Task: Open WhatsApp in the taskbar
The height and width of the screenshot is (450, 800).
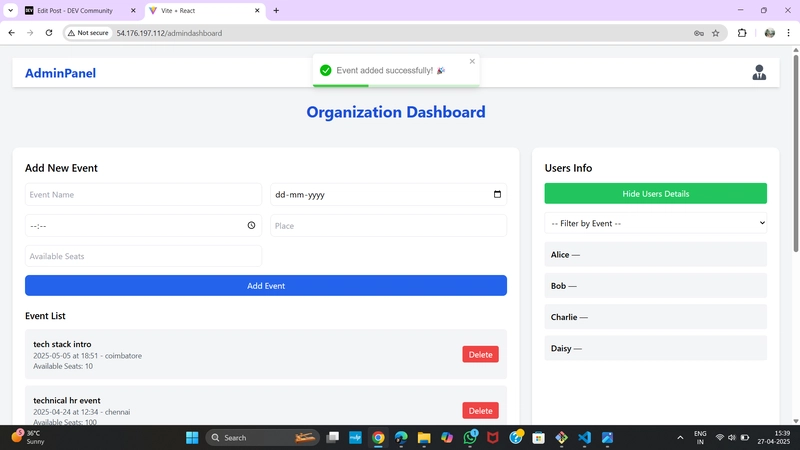Action: pyautogui.click(x=470, y=437)
